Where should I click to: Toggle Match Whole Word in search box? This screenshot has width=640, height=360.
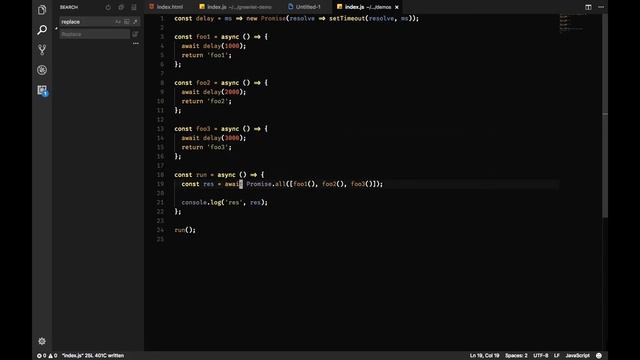click(x=127, y=22)
